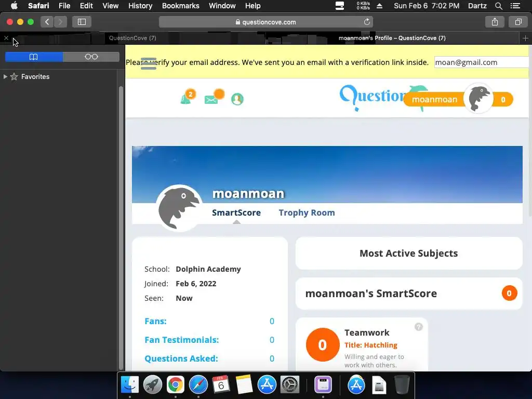Open Spotlight search in menu bar
Viewport: 532px width, 399px height.
pyautogui.click(x=498, y=6)
